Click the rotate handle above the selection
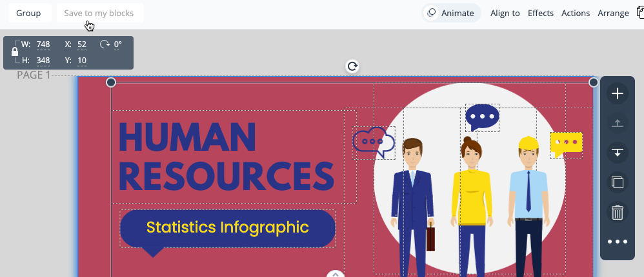The height and width of the screenshot is (277, 644). [x=352, y=66]
